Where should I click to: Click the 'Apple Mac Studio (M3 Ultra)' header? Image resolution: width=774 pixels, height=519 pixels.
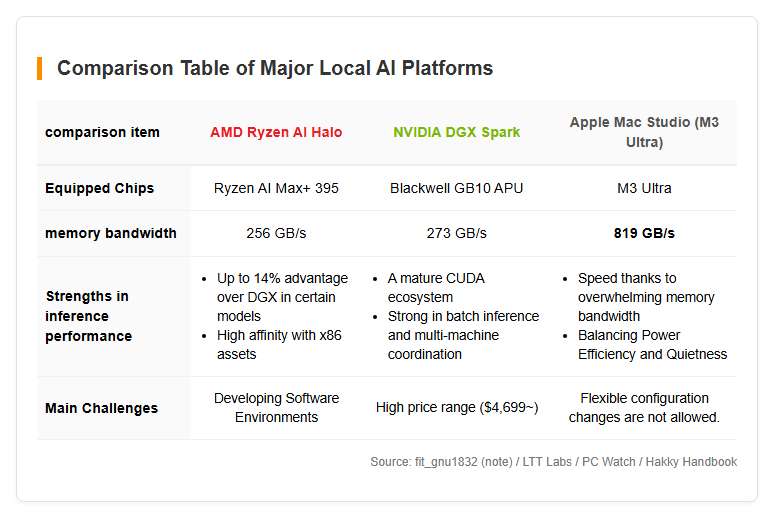[644, 132]
